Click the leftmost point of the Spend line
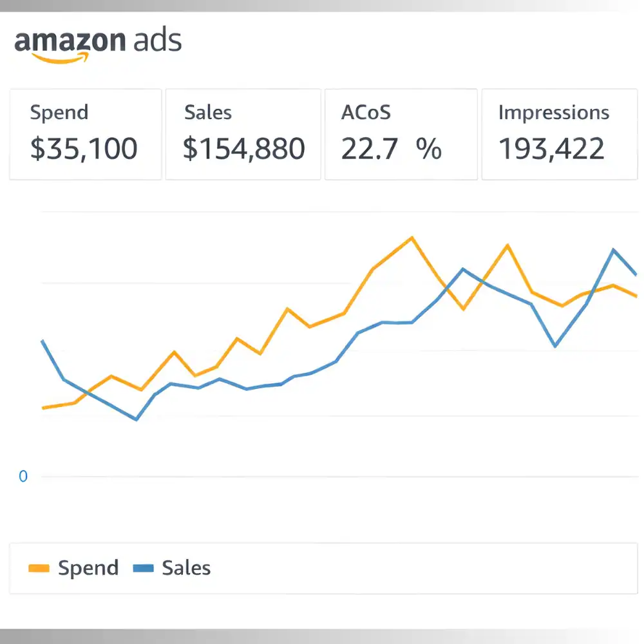644x644 pixels. click(x=43, y=408)
